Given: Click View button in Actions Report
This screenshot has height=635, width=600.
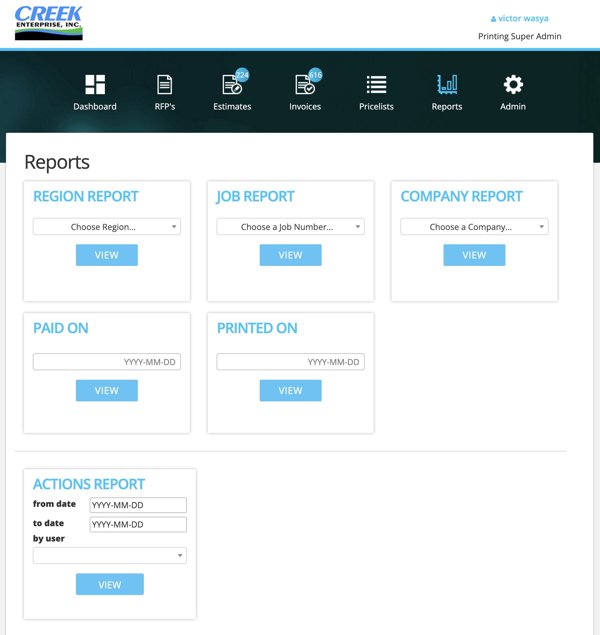Looking at the screenshot, I should (x=110, y=584).
